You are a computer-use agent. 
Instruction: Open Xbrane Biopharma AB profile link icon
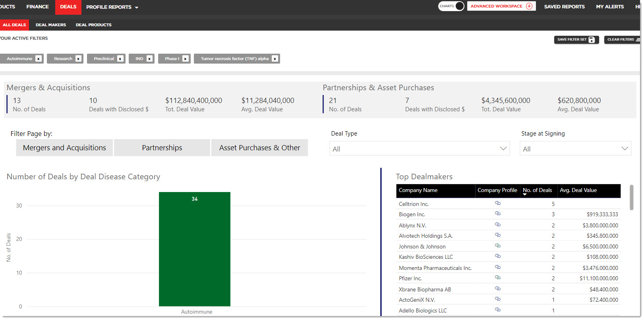tap(497, 289)
